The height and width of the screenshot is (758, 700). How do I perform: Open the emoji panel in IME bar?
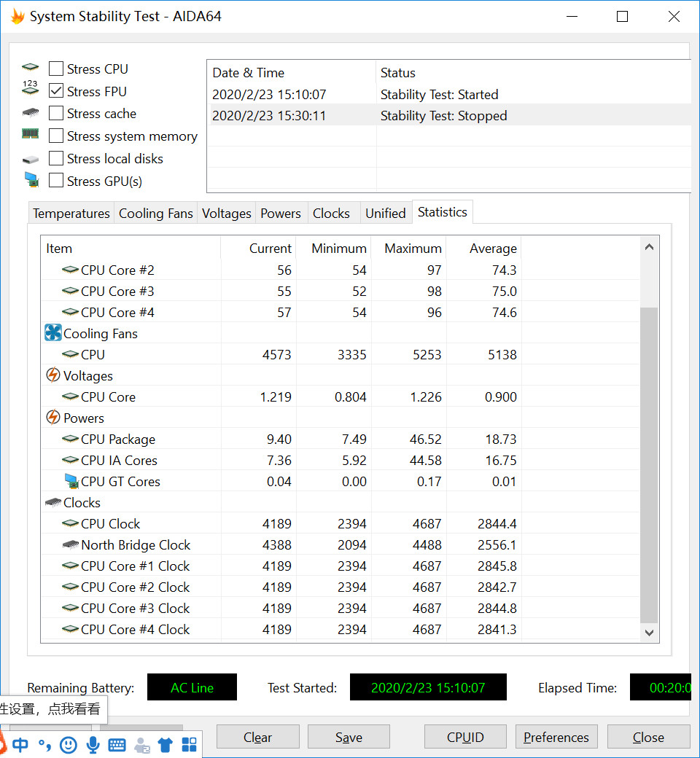pos(69,745)
